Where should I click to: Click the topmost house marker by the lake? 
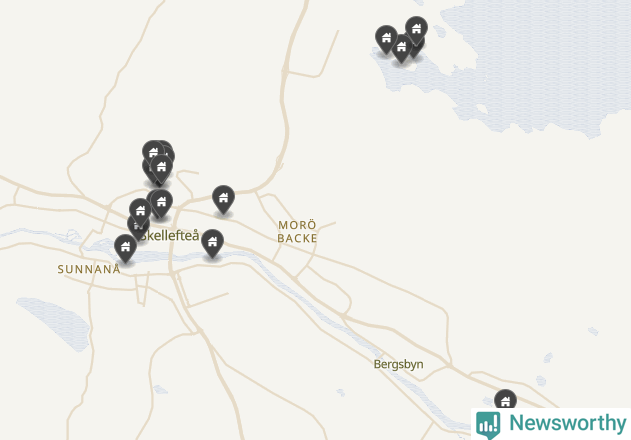pyautogui.click(x=416, y=31)
